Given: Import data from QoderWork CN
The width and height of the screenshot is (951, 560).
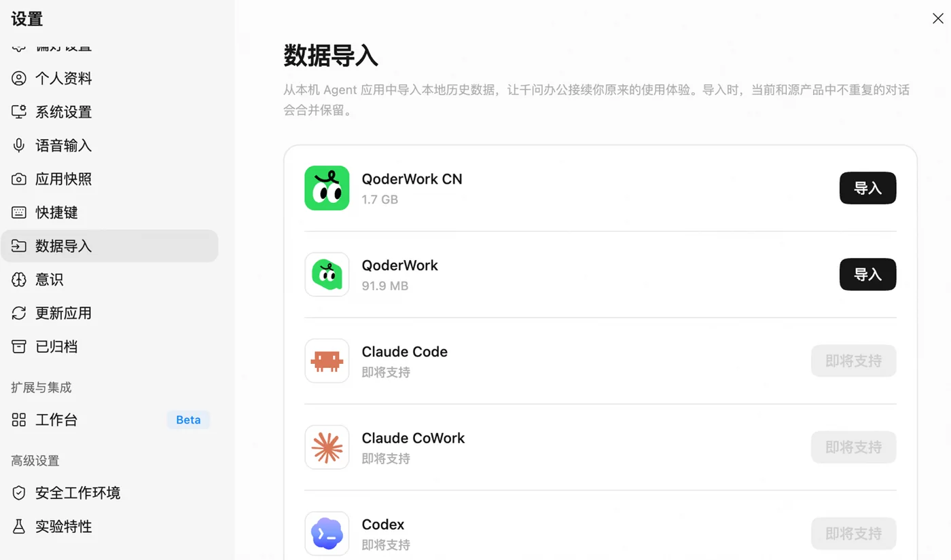Looking at the screenshot, I should [x=867, y=188].
